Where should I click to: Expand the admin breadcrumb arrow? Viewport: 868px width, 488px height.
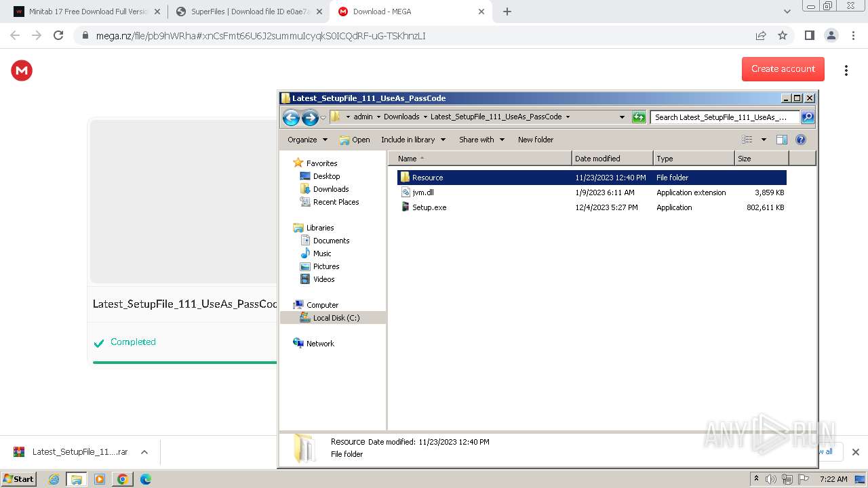click(378, 117)
